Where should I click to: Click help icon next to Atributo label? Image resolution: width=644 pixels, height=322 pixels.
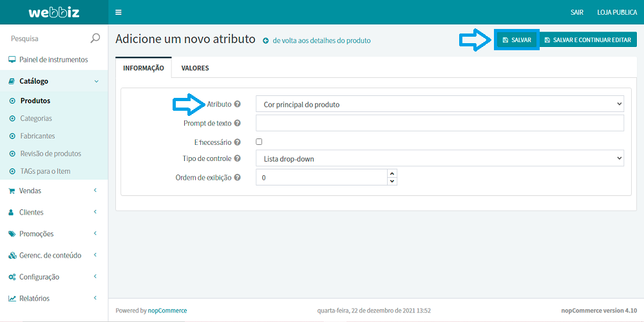238,104
